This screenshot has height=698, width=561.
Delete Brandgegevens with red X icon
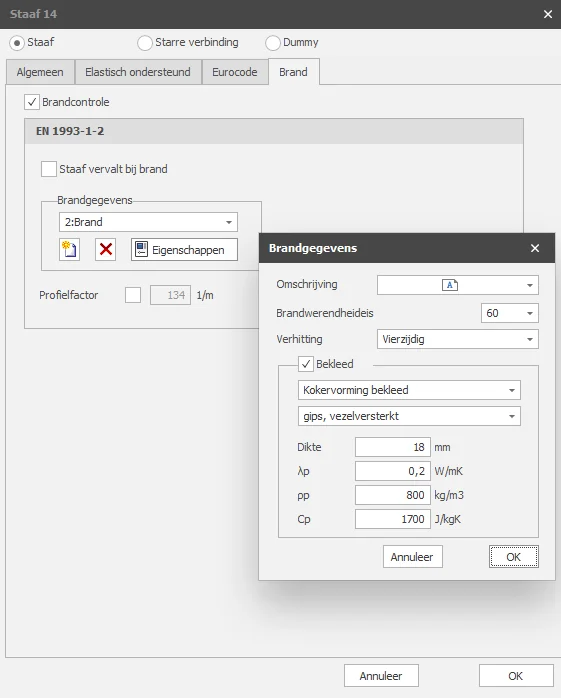(106, 249)
